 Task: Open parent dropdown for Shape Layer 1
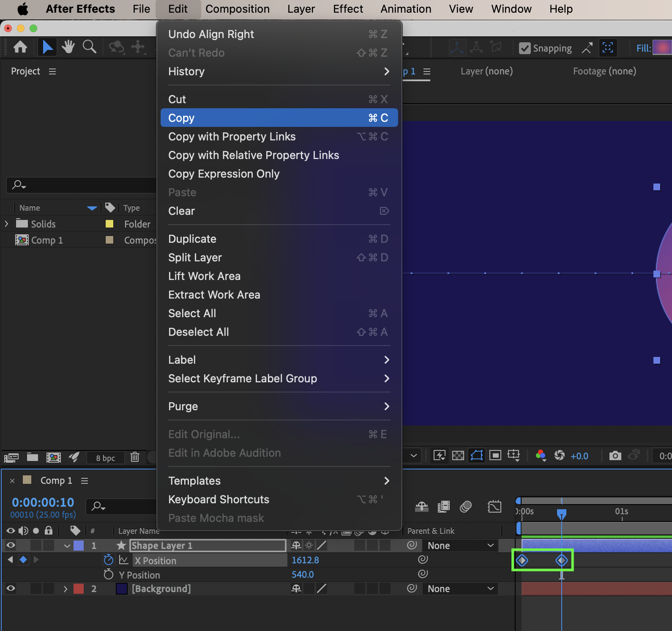460,546
